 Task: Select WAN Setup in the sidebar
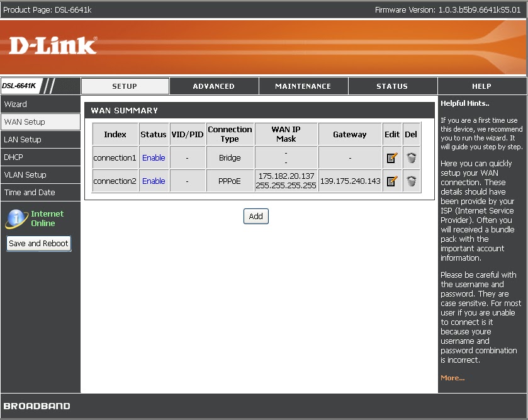pyautogui.click(x=40, y=122)
